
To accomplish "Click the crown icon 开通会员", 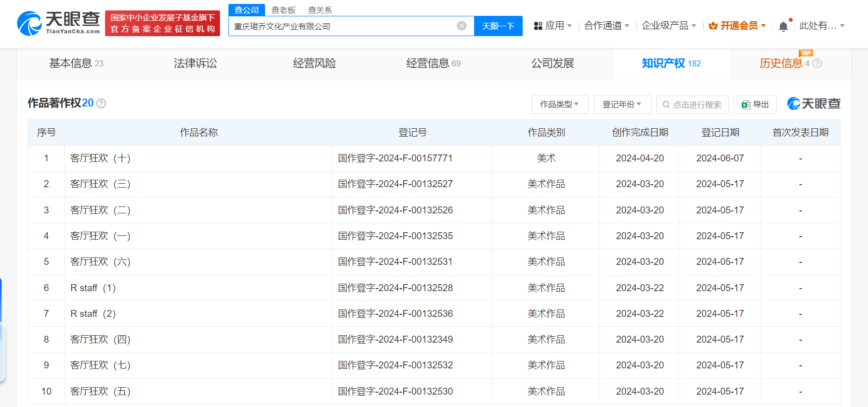I will 713,26.
